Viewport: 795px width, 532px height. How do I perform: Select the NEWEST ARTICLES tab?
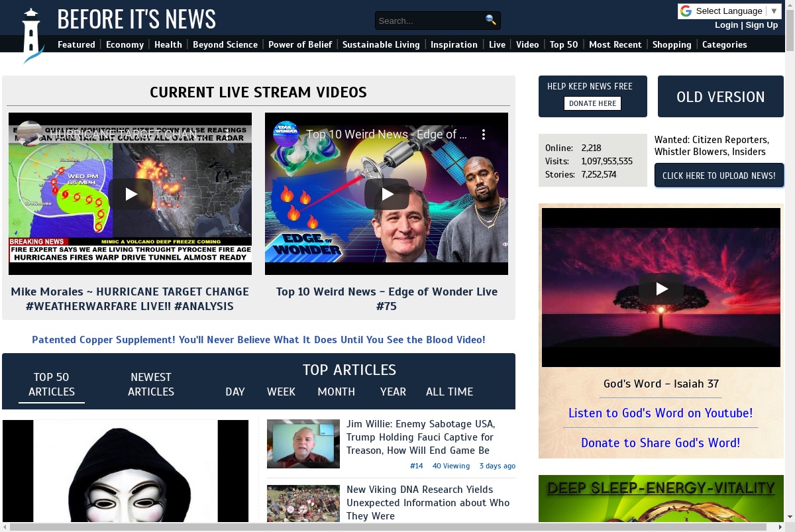coord(151,384)
